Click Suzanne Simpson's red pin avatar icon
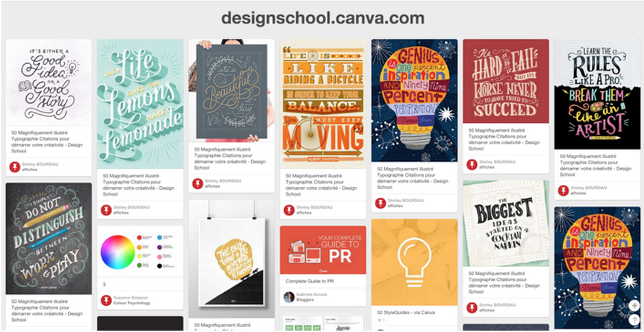The width and height of the screenshot is (644, 332). [x=106, y=300]
